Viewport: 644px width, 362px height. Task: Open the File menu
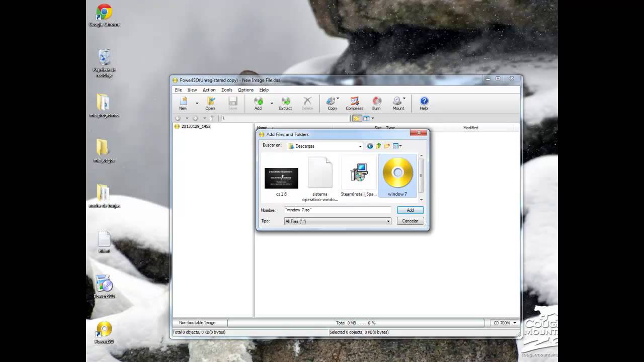179,90
